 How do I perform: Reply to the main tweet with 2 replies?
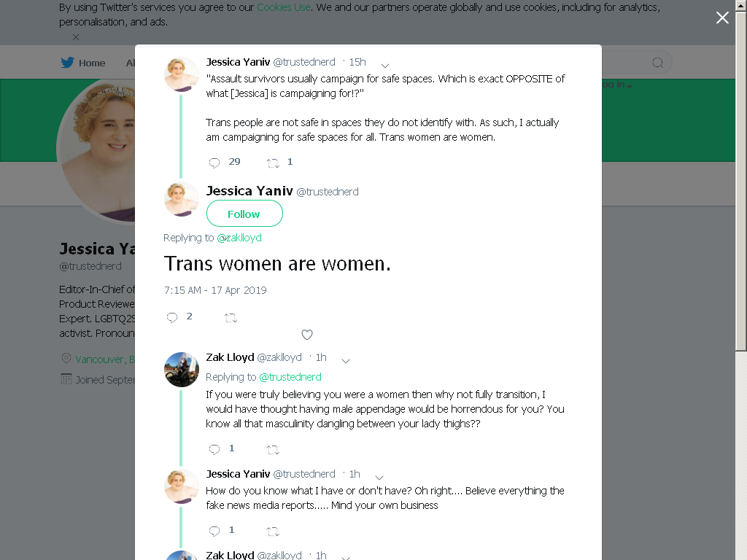point(172,317)
